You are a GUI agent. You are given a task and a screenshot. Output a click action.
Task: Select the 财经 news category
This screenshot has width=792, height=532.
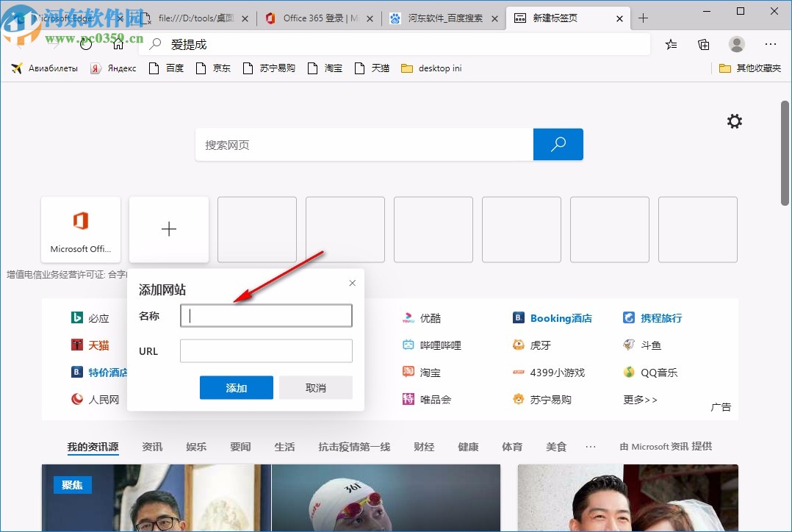tap(424, 446)
